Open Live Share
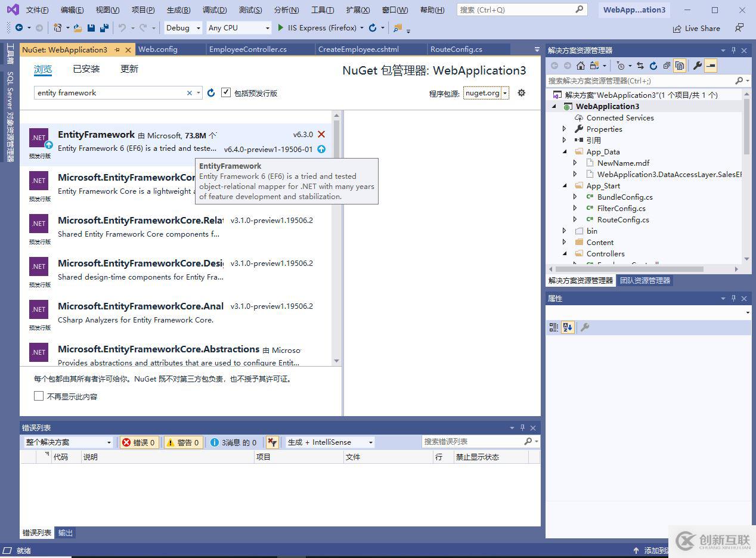 [696, 29]
